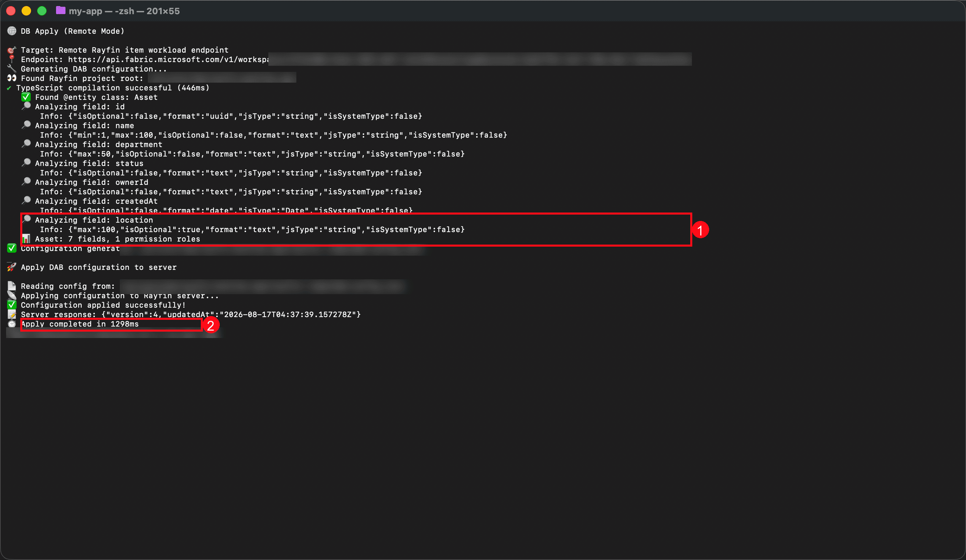The height and width of the screenshot is (560, 966).
Task: Click the globe icon beside 'DB Apply (Remote Mode)'
Action: 12,31
